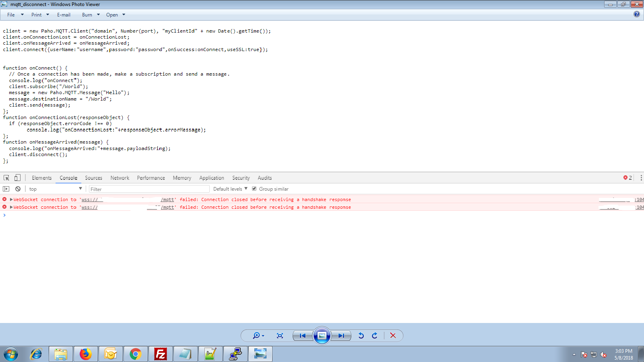Launch Internet Explorer from the taskbar

coord(36,354)
